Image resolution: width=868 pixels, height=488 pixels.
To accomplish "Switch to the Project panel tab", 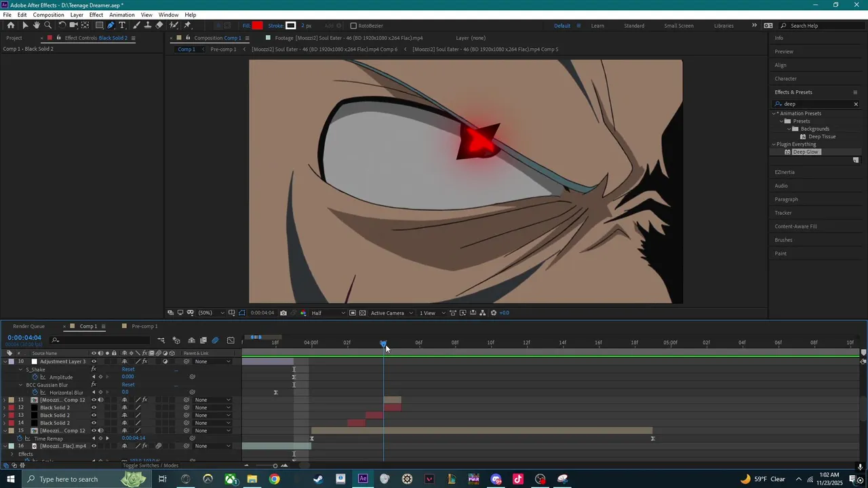I will [14, 38].
